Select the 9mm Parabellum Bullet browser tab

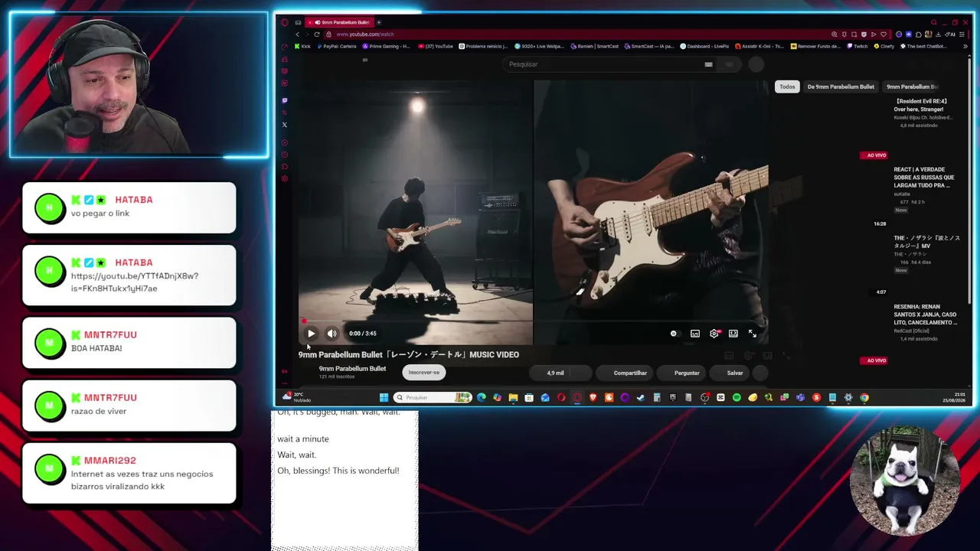pyautogui.click(x=341, y=22)
